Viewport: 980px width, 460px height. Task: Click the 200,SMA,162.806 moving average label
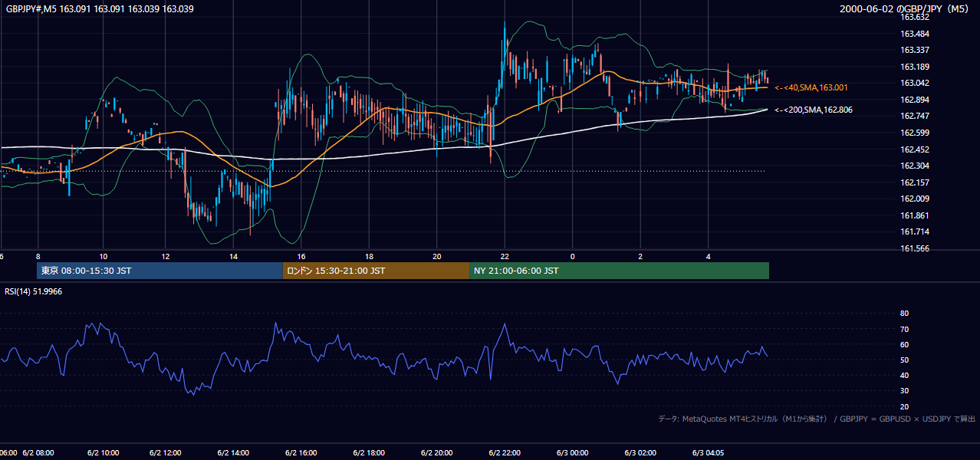[x=814, y=110]
